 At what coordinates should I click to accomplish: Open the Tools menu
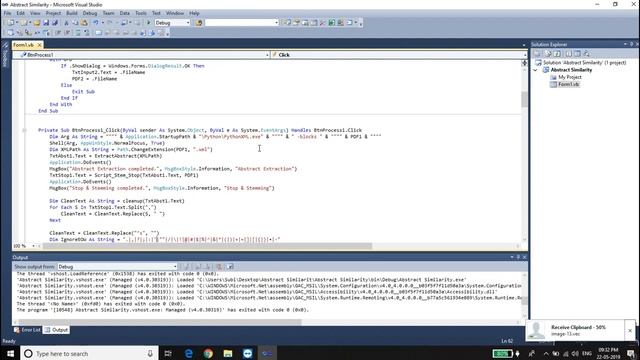[x=141, y=13]
